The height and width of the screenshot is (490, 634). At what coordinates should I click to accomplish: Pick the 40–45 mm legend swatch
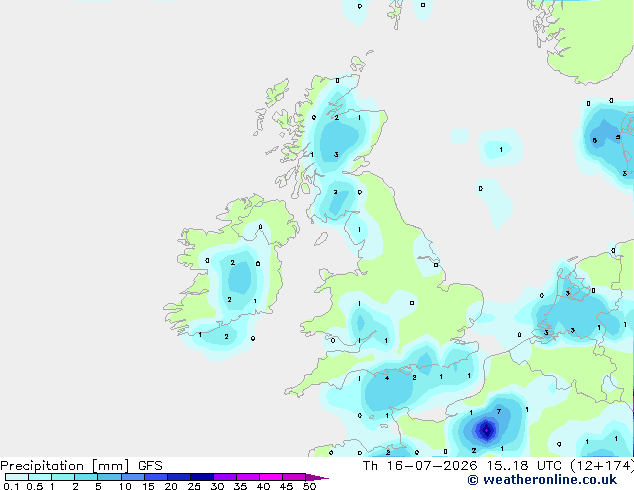coord(271,477)
